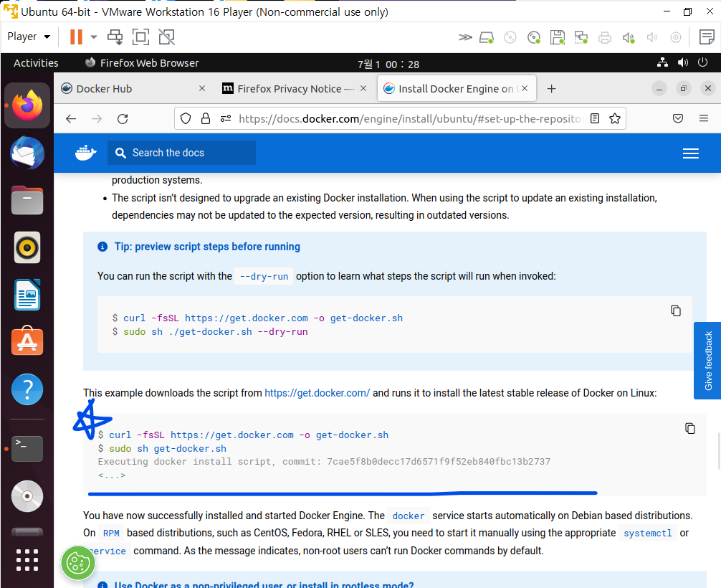Click Search the docs field
The width and height of the screenshot is (721, 588).
[181, 153]
